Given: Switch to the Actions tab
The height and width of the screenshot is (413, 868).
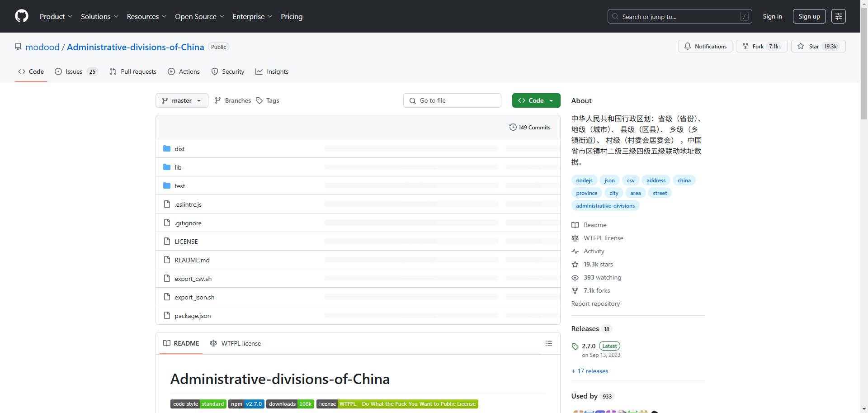Looking at the screenshot, I should 184,71.
